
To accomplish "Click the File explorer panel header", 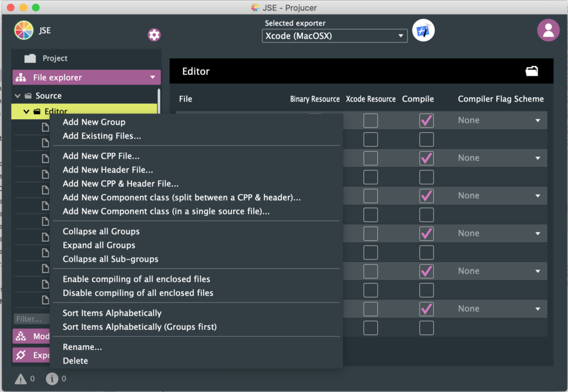I will [x=86, y=78].
